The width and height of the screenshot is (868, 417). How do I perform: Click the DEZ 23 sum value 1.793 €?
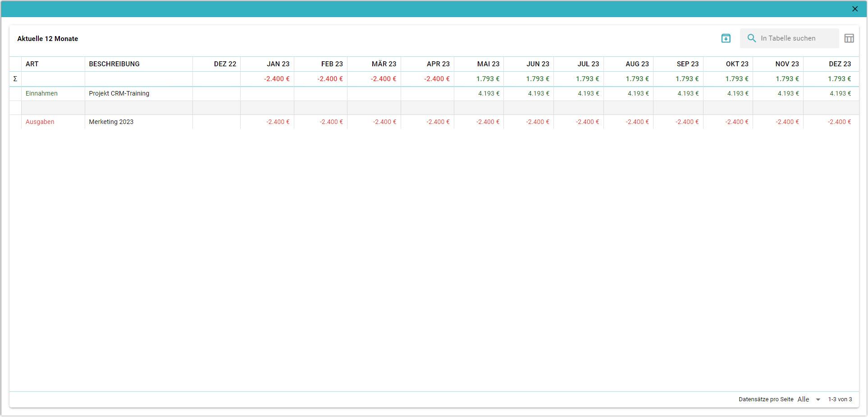click(x=840, y=79)
